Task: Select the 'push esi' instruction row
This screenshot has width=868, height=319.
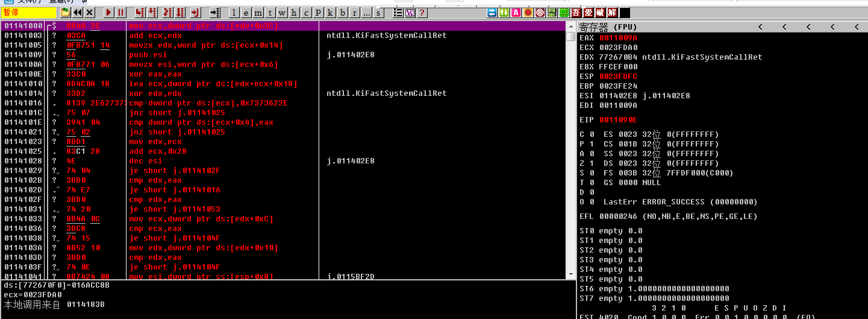Action: [x=283, y=55]
